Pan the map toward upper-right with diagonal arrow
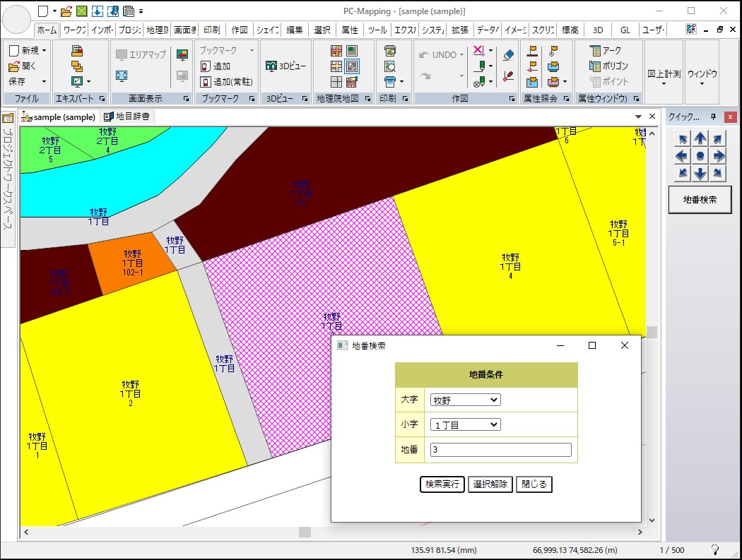Screen dimensions: 742x560 [x=719, y=138]
